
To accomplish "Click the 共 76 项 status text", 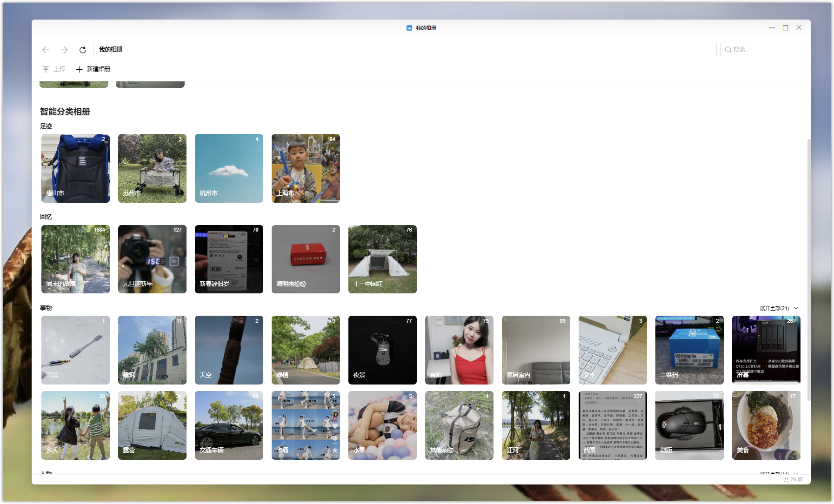I will [x=793, y=479].
